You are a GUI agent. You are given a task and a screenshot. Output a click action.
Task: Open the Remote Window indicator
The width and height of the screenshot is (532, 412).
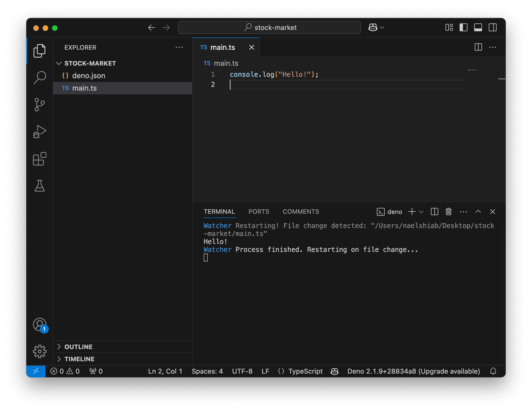[x=36, y=371]
